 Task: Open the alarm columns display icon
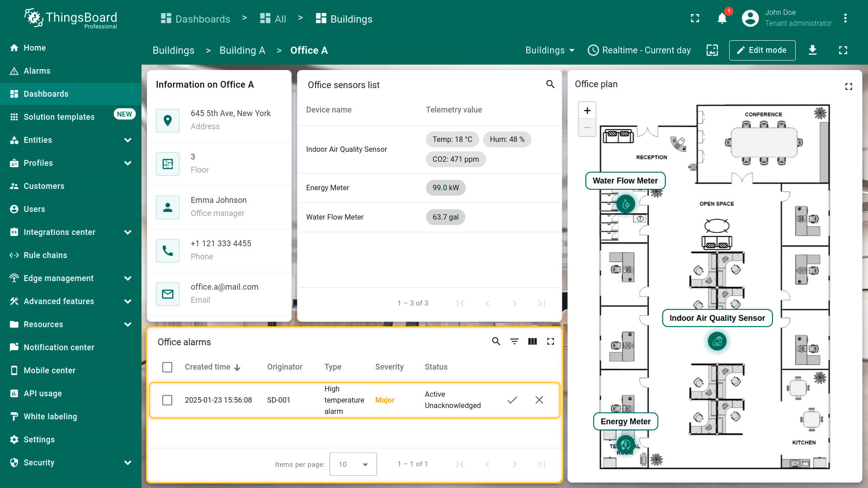pos(532,342)
